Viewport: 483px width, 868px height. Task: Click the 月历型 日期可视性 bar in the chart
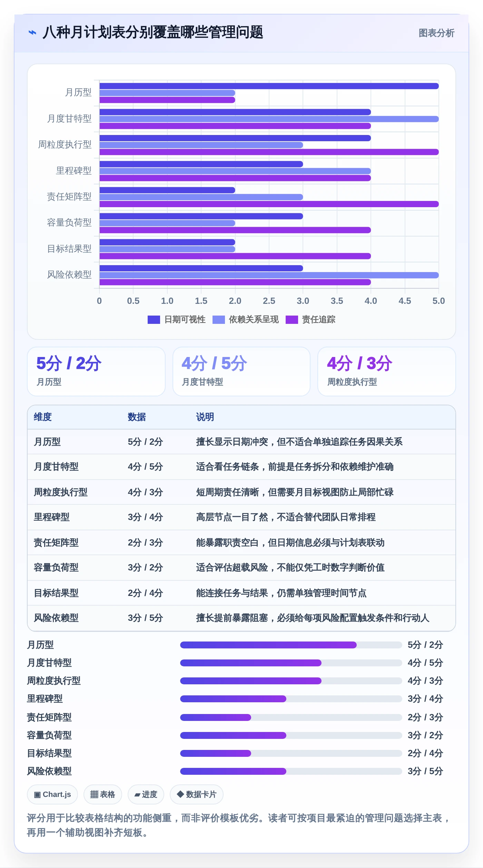269,86
